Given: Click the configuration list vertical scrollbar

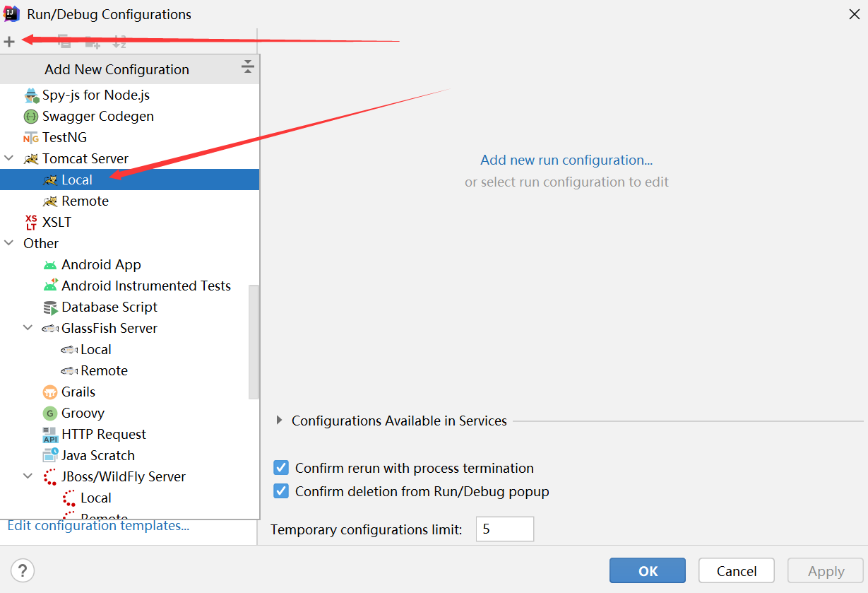Looking at the screenshot, I should 254,343.
